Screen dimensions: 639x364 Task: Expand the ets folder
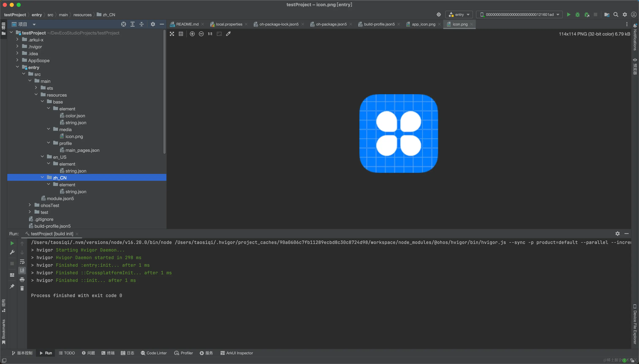36,88
